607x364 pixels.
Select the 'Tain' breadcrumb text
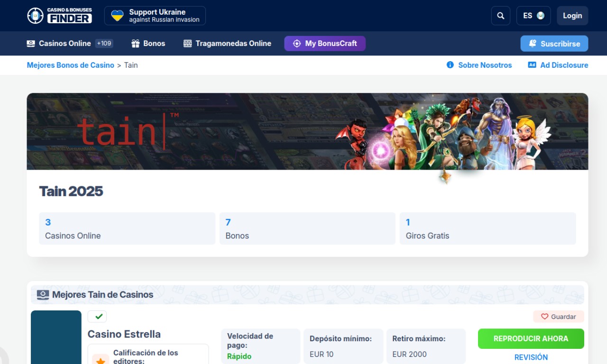[x=131, y=65]
